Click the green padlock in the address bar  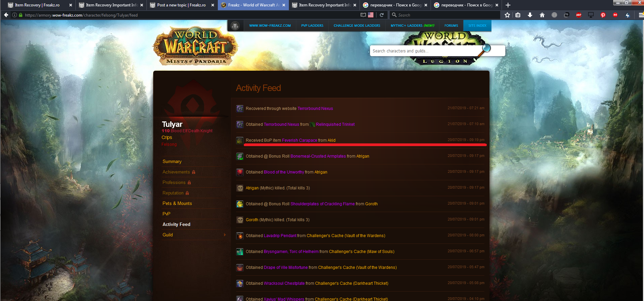(21, 15)
